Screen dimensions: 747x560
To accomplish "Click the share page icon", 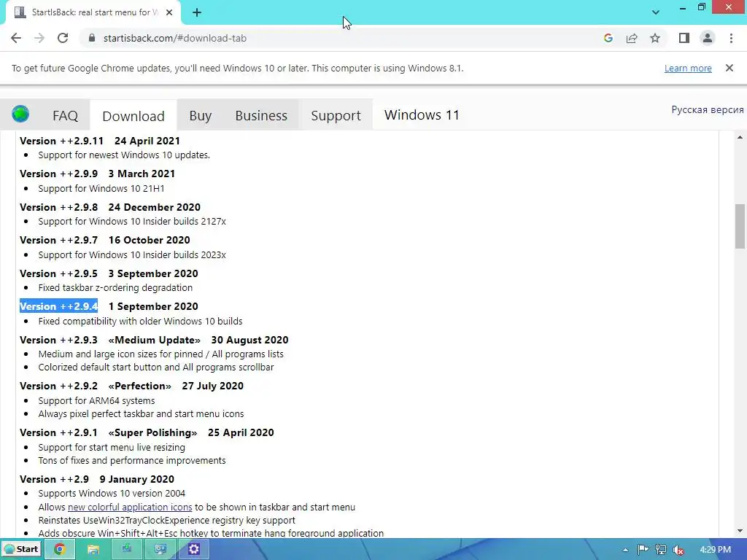I will 632,38.
